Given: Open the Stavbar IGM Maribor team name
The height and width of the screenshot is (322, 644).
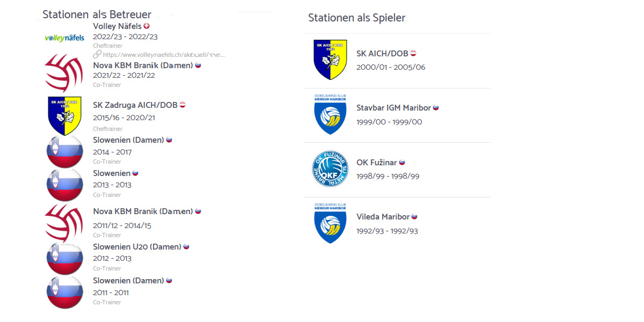Looking at the screenshot, I should (393, 108).
